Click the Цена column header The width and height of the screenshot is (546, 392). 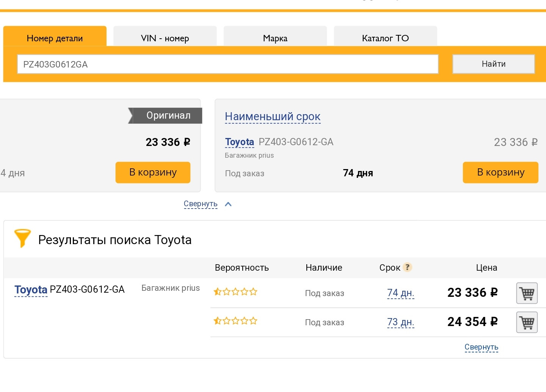click(x=486, y=268)
